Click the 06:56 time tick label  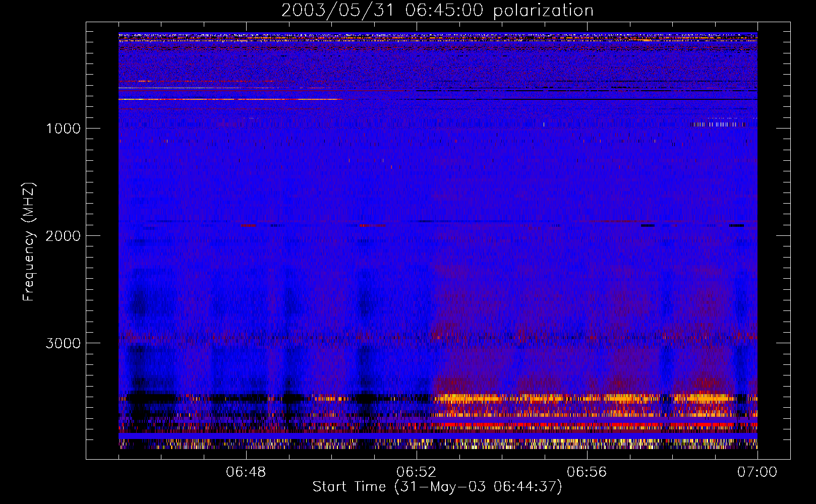coord(587,472)
